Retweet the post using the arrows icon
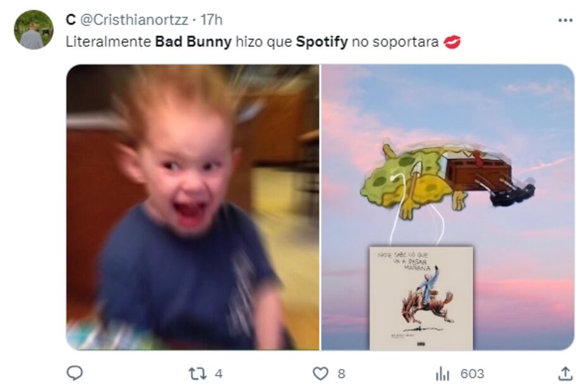Image resolution: width=588 pixels, height=392 pixels. coord(197,374)
